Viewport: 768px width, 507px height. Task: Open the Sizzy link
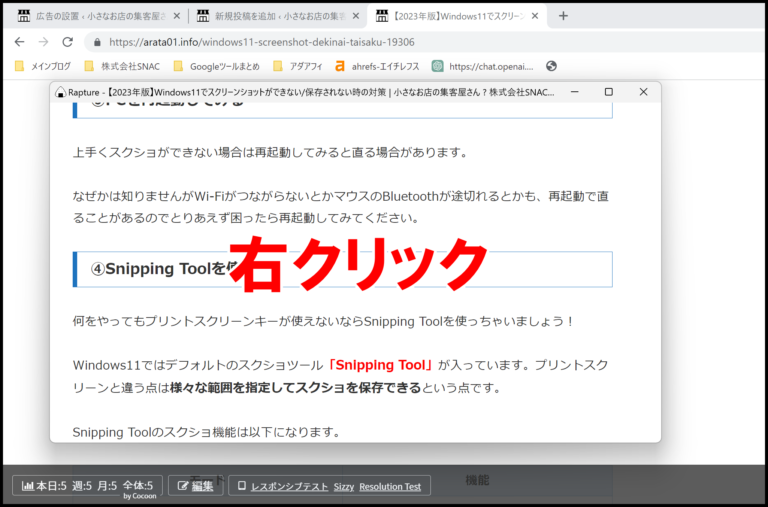344,487
